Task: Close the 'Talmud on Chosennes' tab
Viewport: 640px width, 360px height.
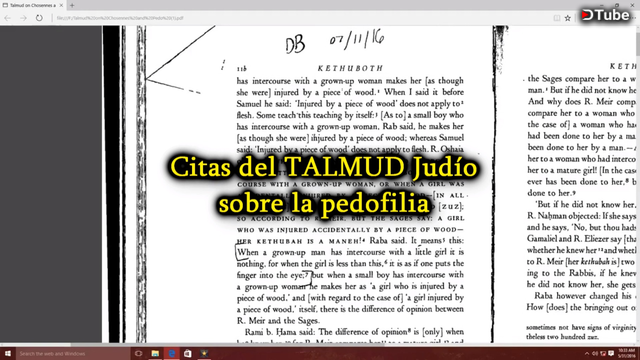Action: (x=61, y=5)
